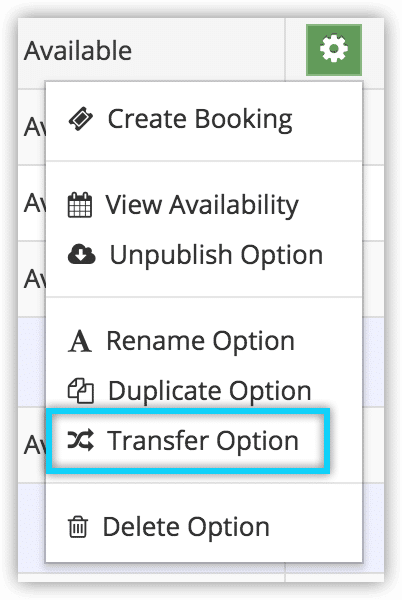Click the word Transfer inside blue highlight box

[x=158, y=441]
